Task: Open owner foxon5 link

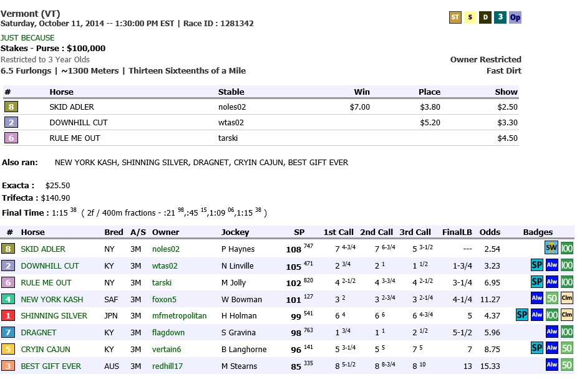Action: coord(164,300)
